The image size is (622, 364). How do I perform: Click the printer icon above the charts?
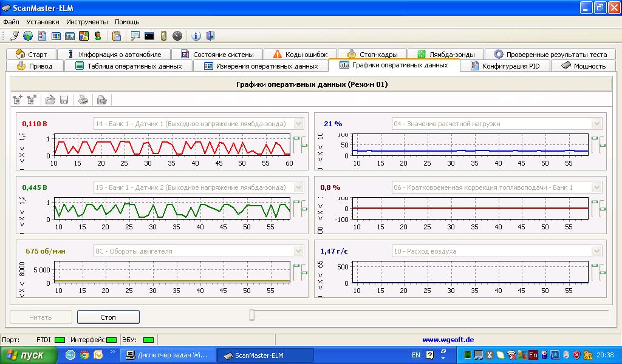point(83,100)
